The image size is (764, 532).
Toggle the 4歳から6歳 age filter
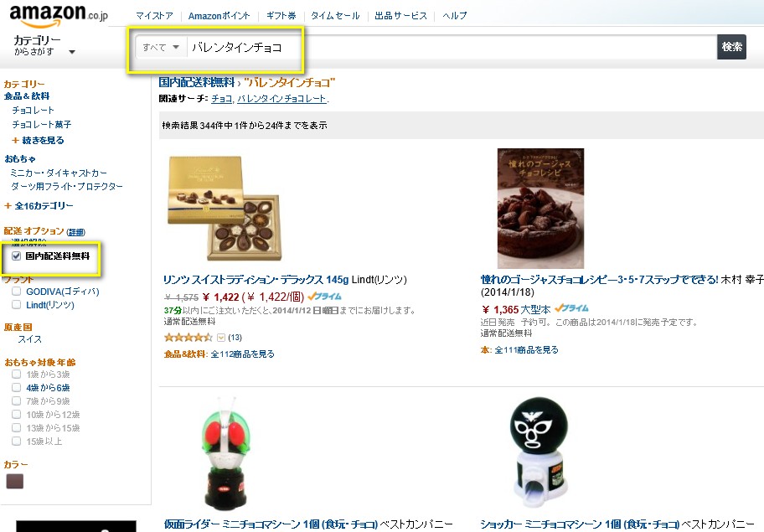(x=17, y=387)
